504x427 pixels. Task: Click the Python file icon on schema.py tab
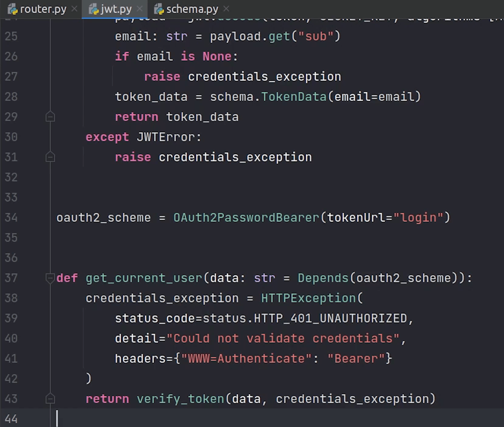tap(159, 10)
